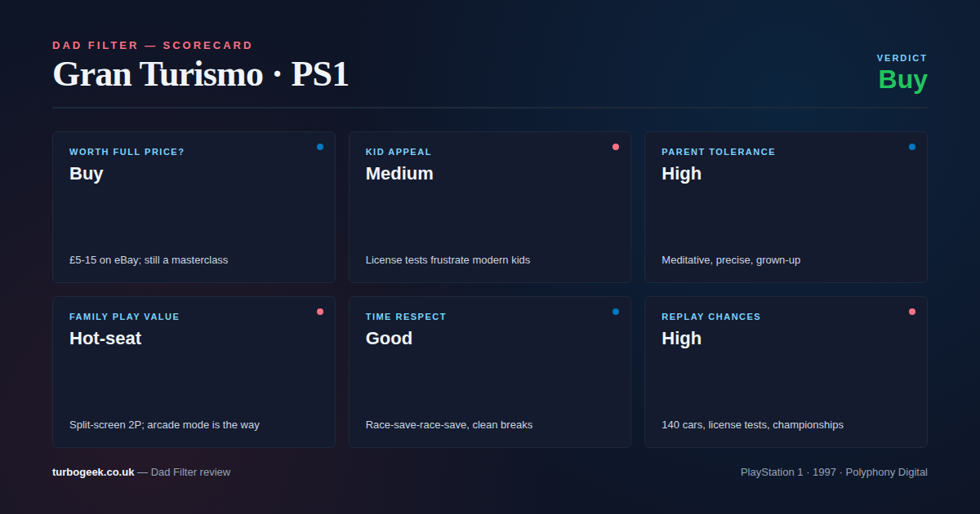Click the Dad Filter — Scorecard heading
The width and height of the screenshot is (980, 514).
[x=153, y=46]
